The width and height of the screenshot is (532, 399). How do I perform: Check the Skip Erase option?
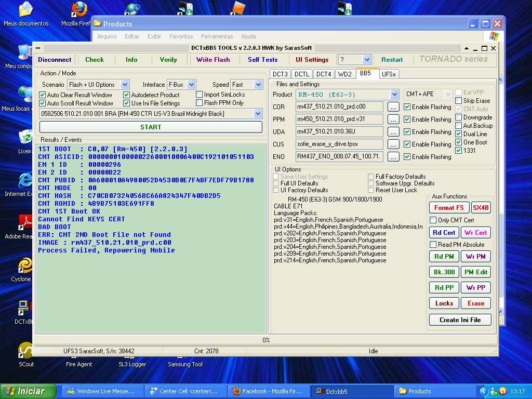click(458, 100)
